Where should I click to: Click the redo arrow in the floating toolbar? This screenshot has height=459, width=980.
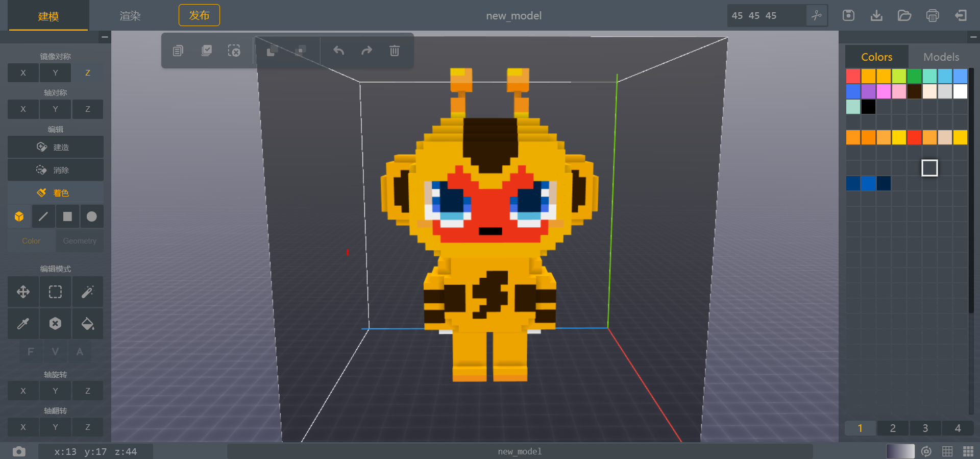(366, 51)
